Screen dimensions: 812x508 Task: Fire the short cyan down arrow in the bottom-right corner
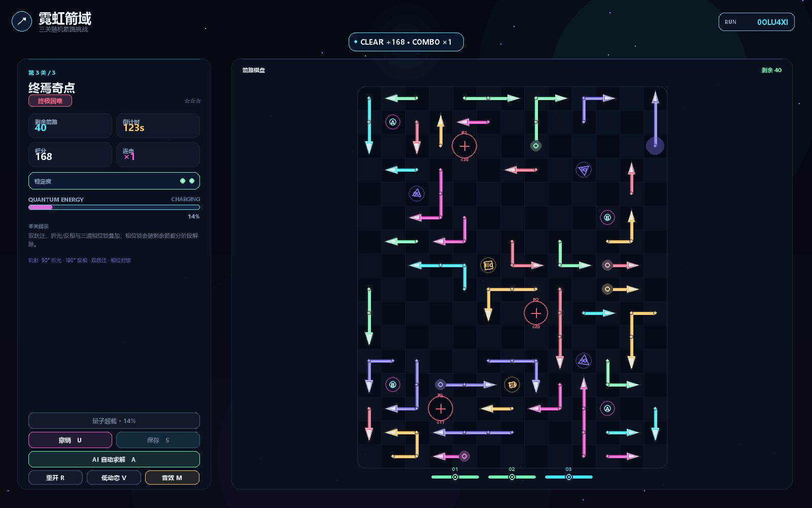[655, 423]
